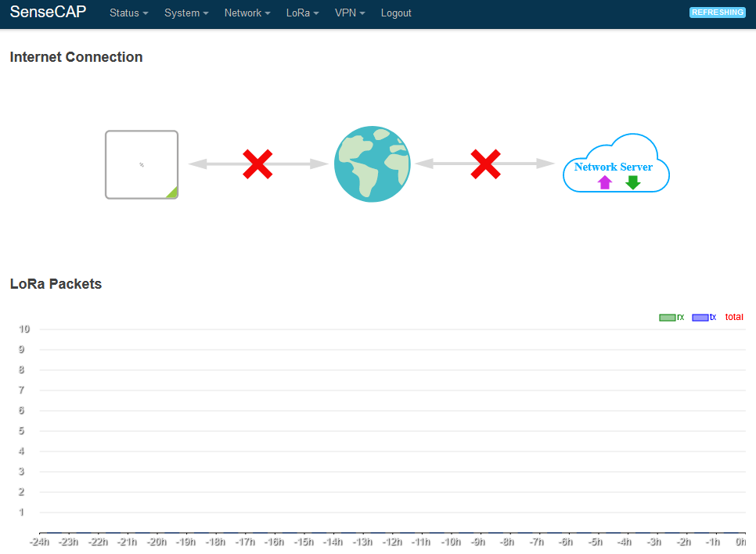The width and height of the screenshot is (756, 554).
Task: Click the REFRESHING status badge
Action: coord(718,13)
